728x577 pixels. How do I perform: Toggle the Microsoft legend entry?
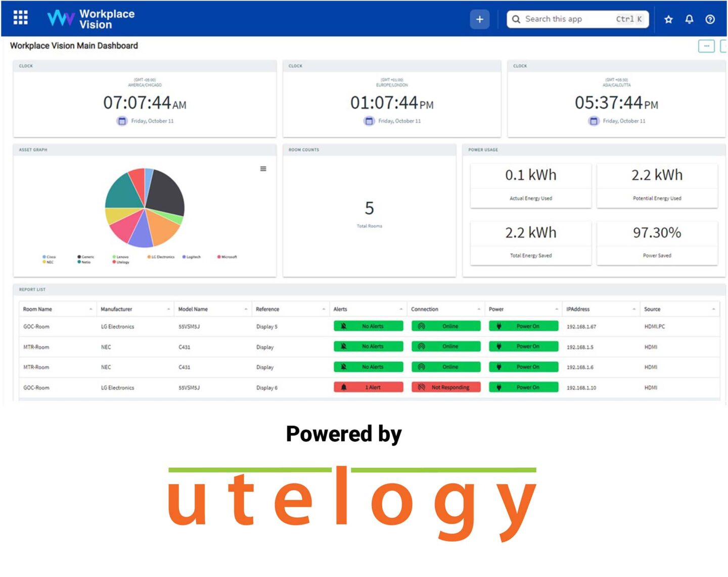point(227,257)
